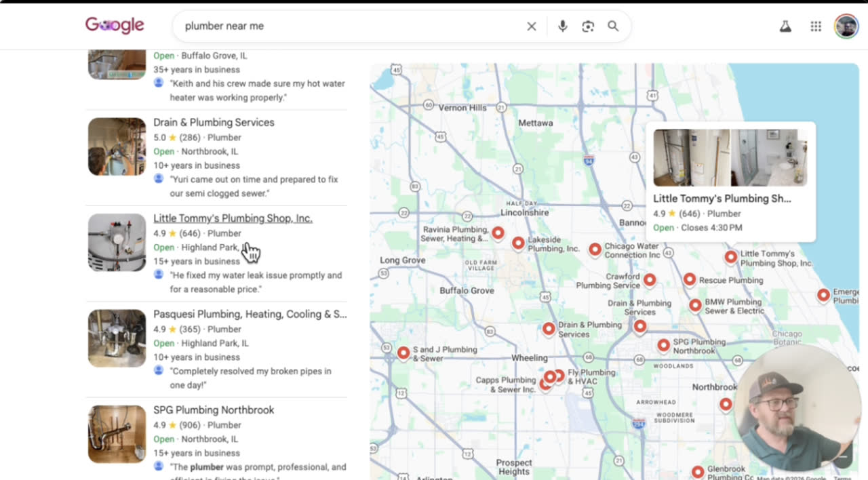Click the Emergency Plumbing pin at the map's right edge

[x=823, y=295]
